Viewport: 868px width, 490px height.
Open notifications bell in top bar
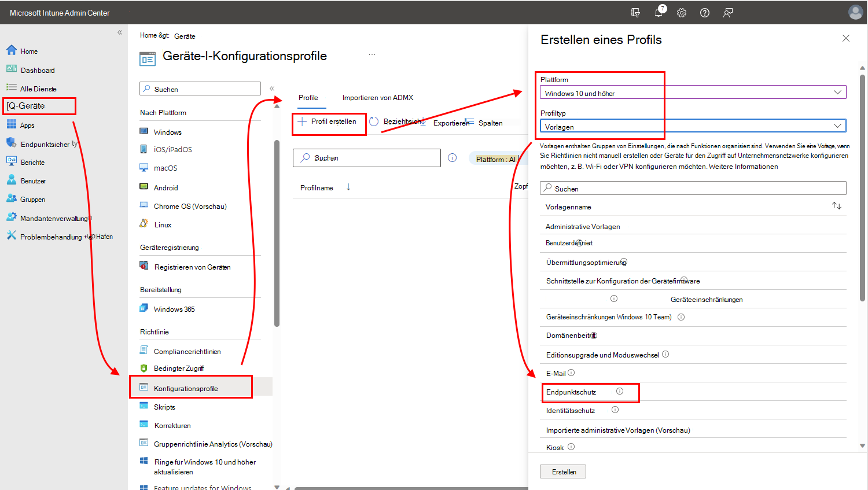[659, 12]
